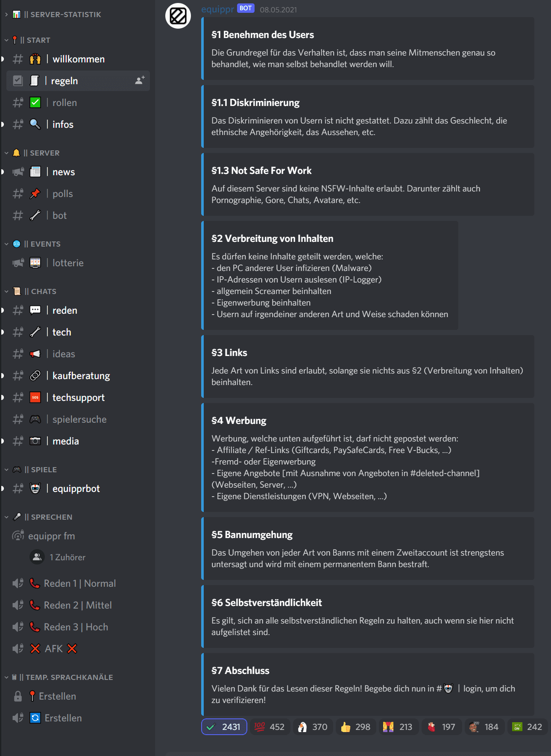Switch to the techsupport channel
The image size is (551, 756).
point(78,397)
